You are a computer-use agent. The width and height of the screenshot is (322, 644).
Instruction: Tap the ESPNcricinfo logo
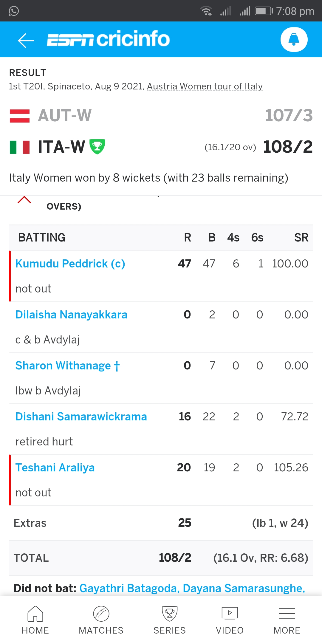click(108, 39)
